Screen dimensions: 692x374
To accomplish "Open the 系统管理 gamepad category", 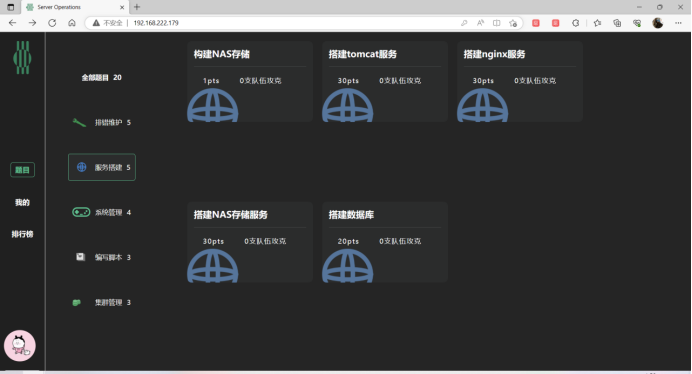I will [102, 212].
